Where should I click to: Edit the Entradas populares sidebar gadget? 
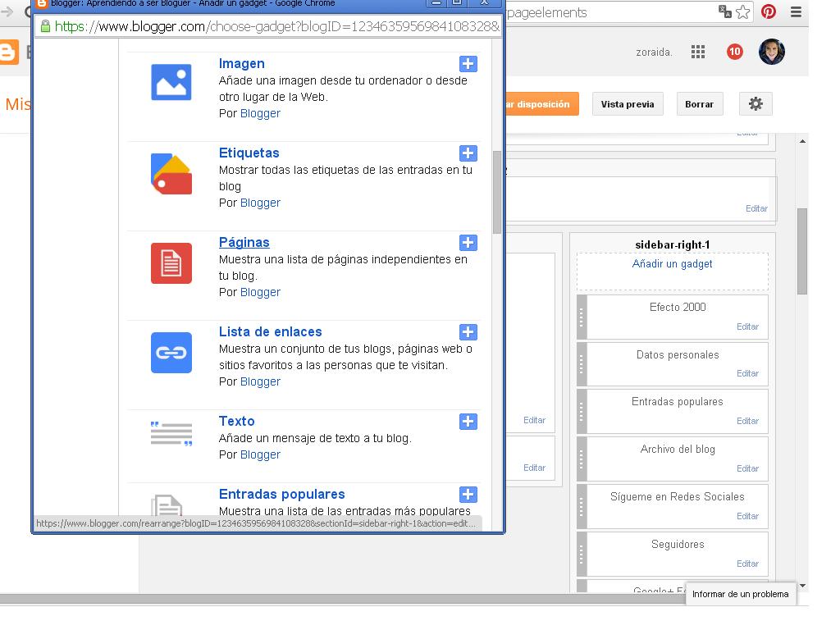tap(748, 421)
